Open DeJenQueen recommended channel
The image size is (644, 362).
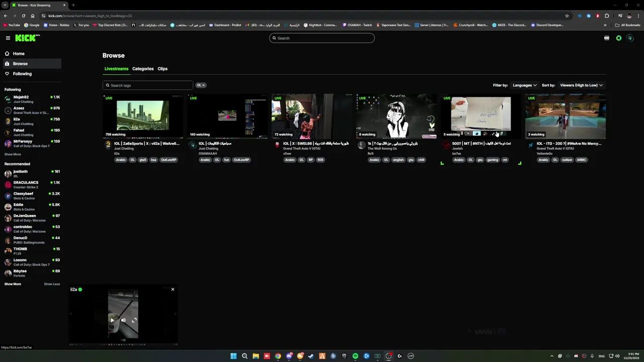tap(32, 218)
